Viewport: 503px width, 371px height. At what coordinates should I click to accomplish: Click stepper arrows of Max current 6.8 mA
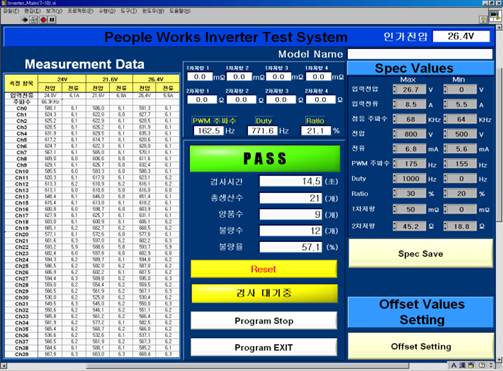coord(395,149)
